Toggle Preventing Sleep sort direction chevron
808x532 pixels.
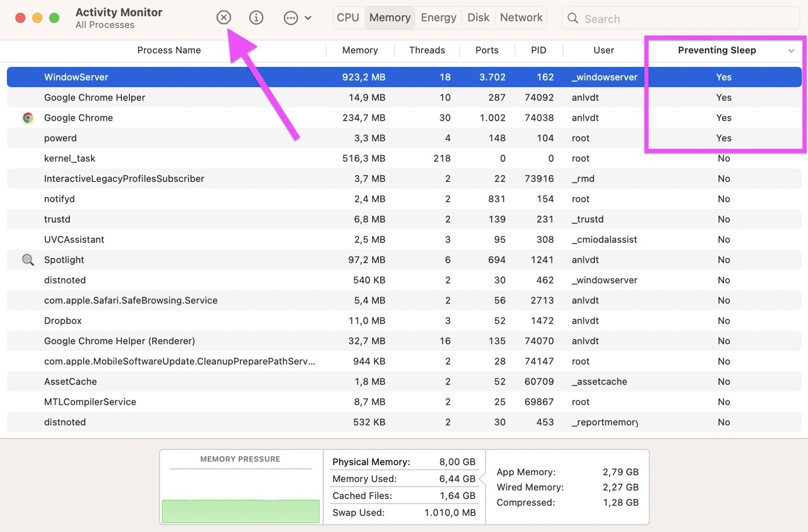coord(792,50)
